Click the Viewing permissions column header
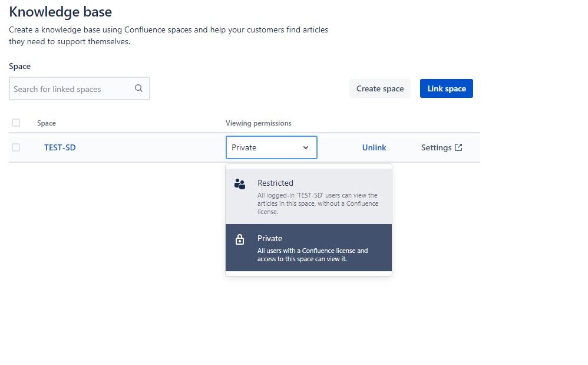This screenshot has height=365, width=588. pos(259,123)
